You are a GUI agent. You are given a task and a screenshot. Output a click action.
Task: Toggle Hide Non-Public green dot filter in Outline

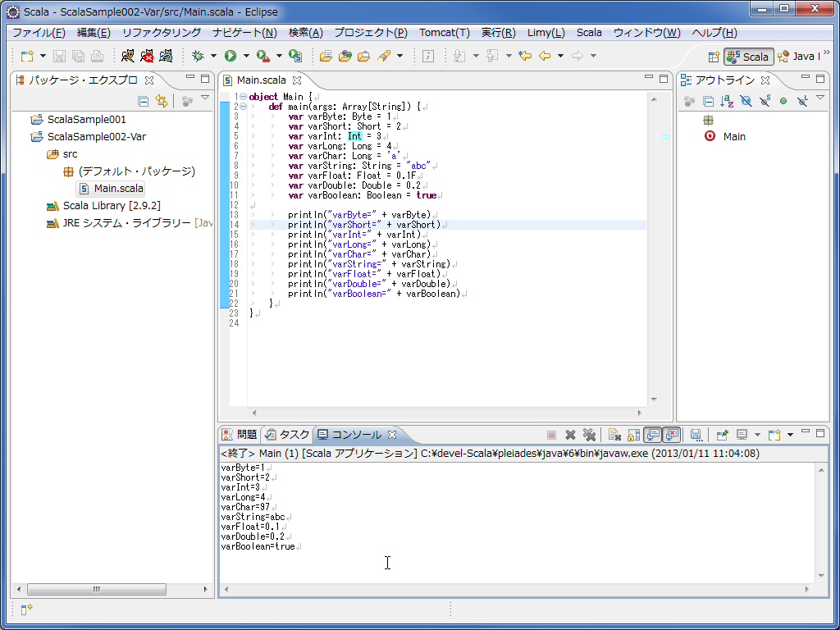click(x=783, y=101)
